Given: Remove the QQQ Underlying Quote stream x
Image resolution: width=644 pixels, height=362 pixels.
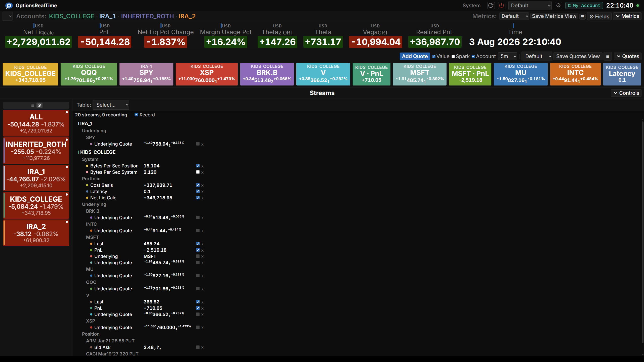Looking at the screenshot, I should tap(203, 289).
